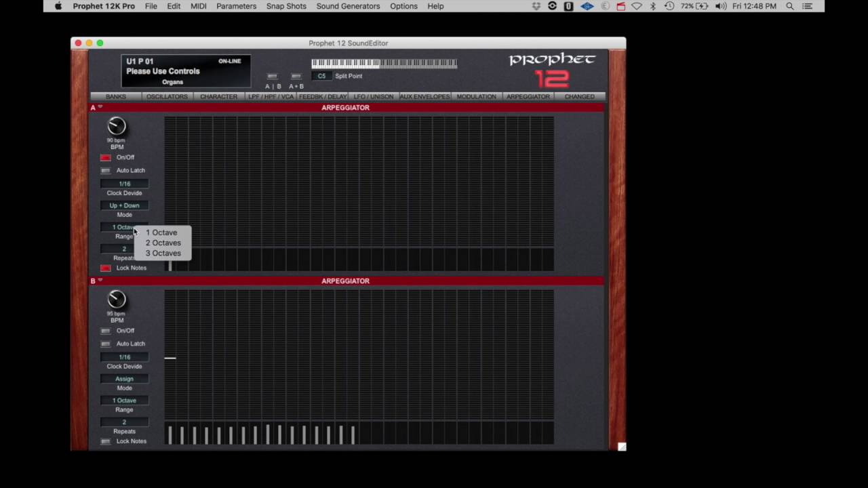The height and width of the screenshot is (488, 868).
Task: Open the Snap Shots menu
Action: point(286,6)
